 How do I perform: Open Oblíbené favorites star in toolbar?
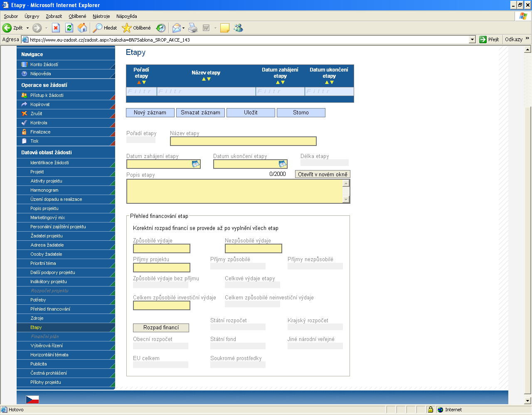pyautogui.click(x=136, y=28)
